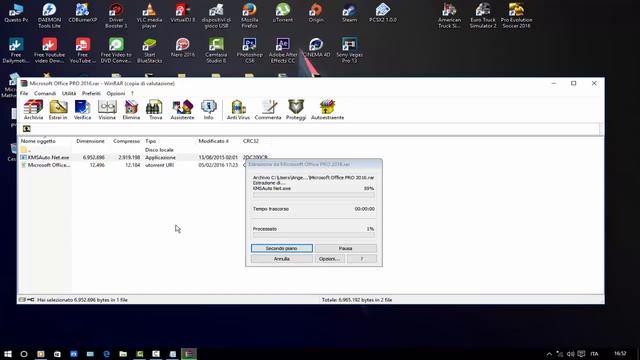This screenshot has height=360, width=640.
Task: Open Pro Evolution Soccer 2016 desktop icon
Action: coord(516,15)
